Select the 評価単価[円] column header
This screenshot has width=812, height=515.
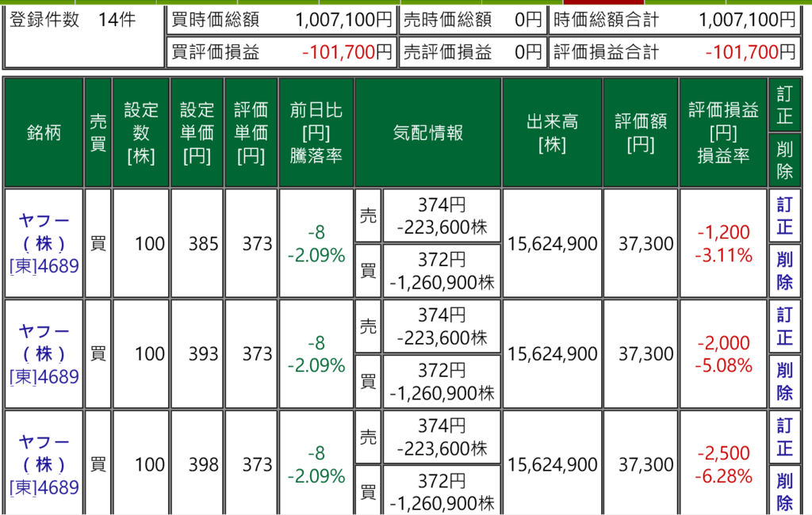click(251, 132)
